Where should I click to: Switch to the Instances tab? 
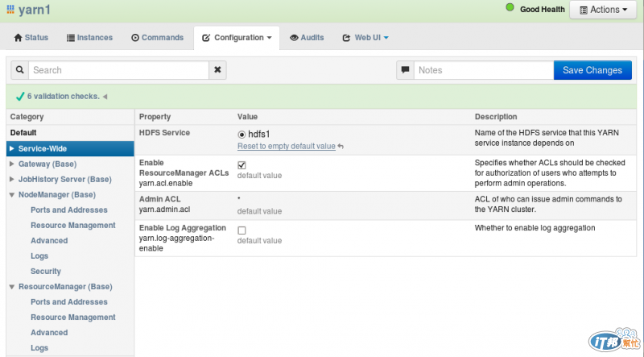click(89, 38)
